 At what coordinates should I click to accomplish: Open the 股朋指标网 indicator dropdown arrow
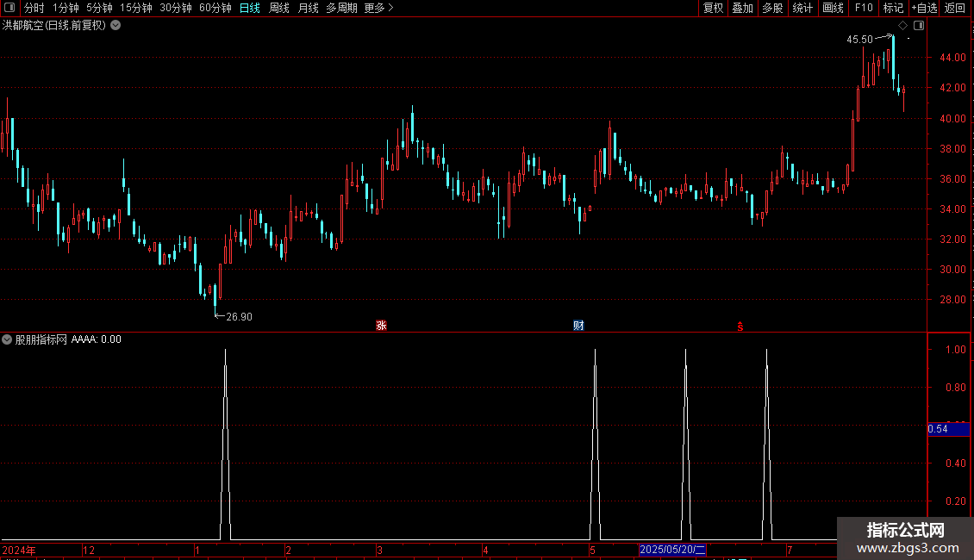(x=7, y=339)
